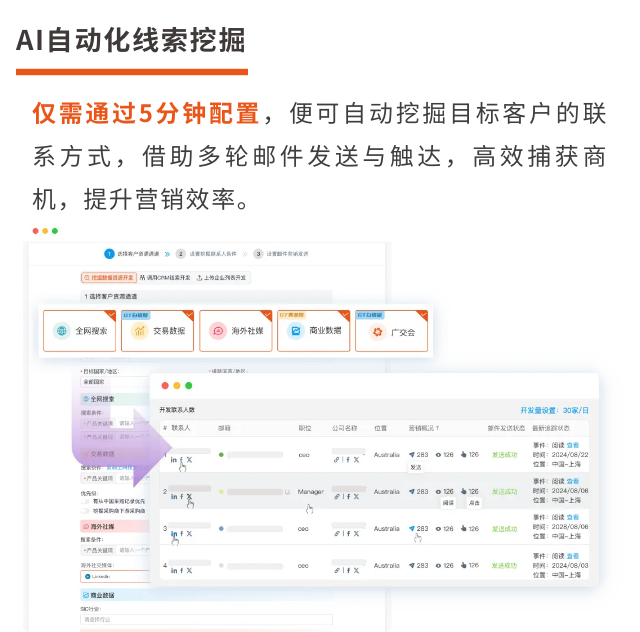Switch to the upload company list tab
The image size is (640, 632).
tap(221, 278)
